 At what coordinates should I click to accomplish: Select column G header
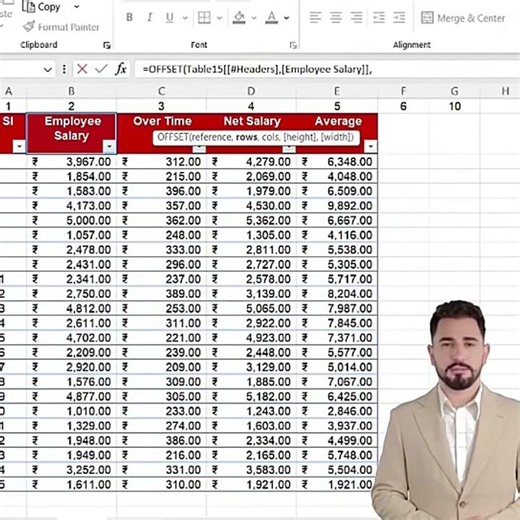[454, 91]
